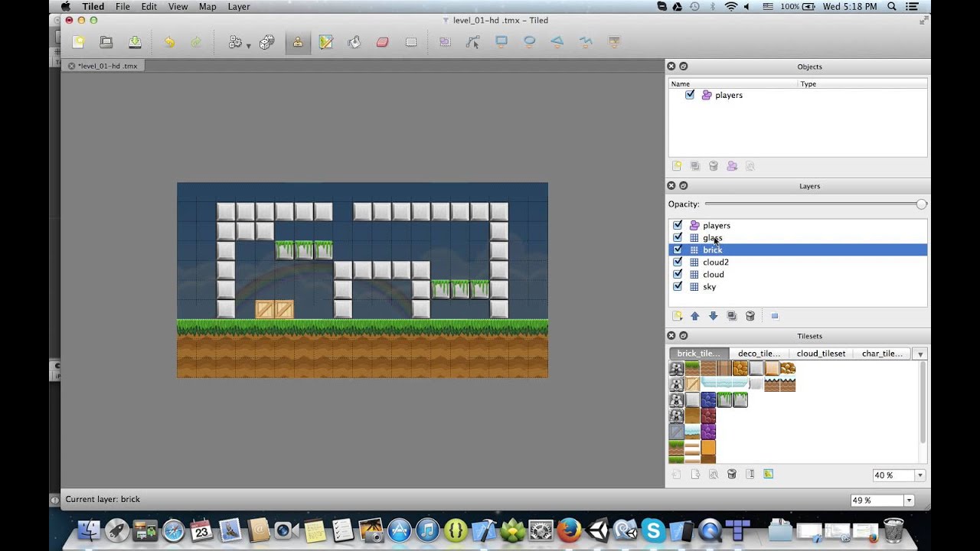Open the Map menu

pos(207,6)
